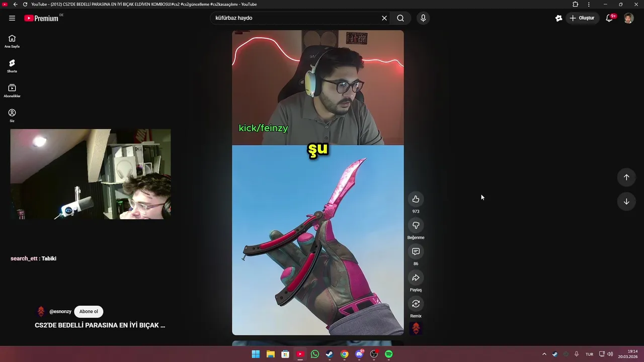644x362 pixels.
Task: Open Ana Sayfa in the sidebar
Action: (x=12, y=41)
